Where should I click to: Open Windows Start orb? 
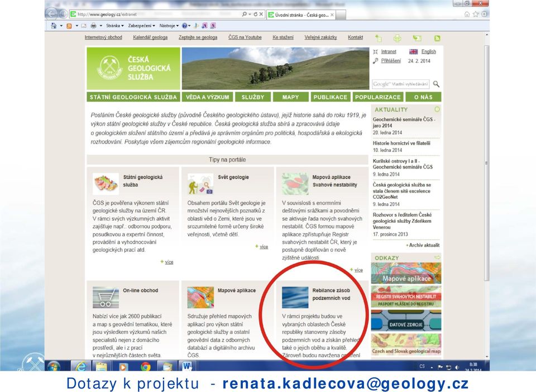54,366
